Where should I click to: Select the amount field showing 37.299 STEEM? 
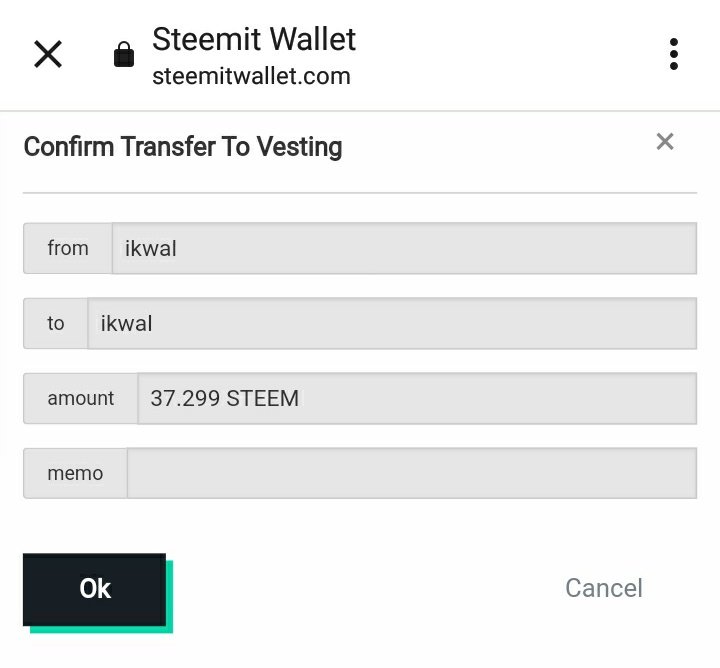417,398
